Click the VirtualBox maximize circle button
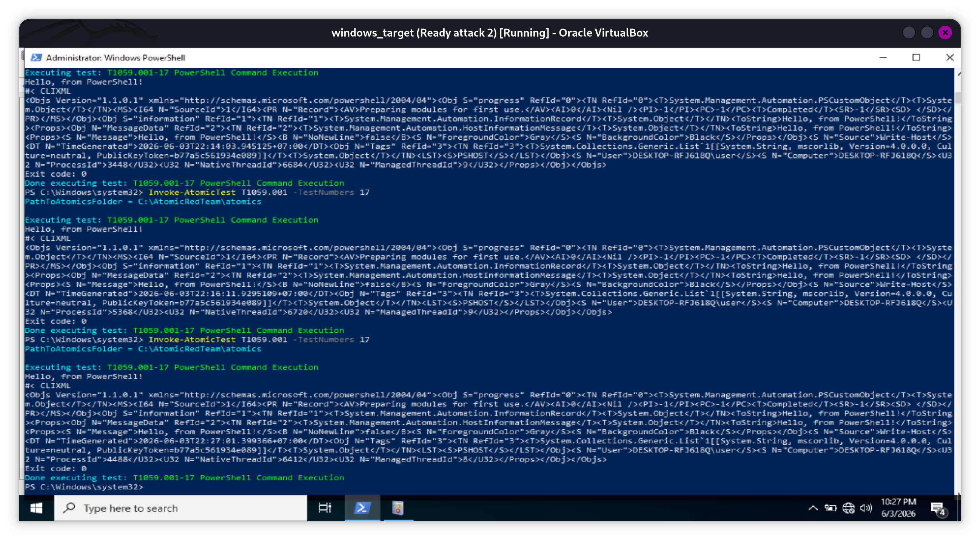 click(x=927, y=33)
